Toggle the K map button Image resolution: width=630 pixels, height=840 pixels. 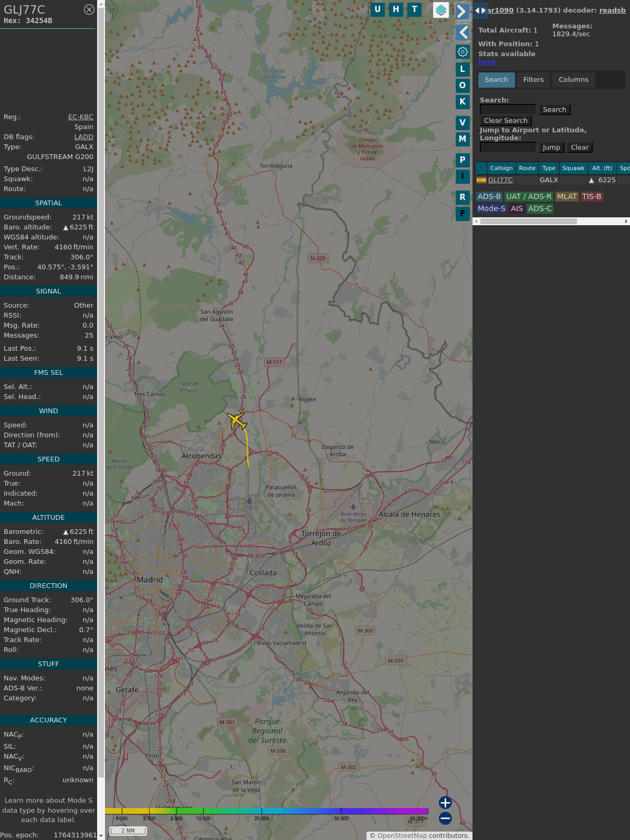463,102
